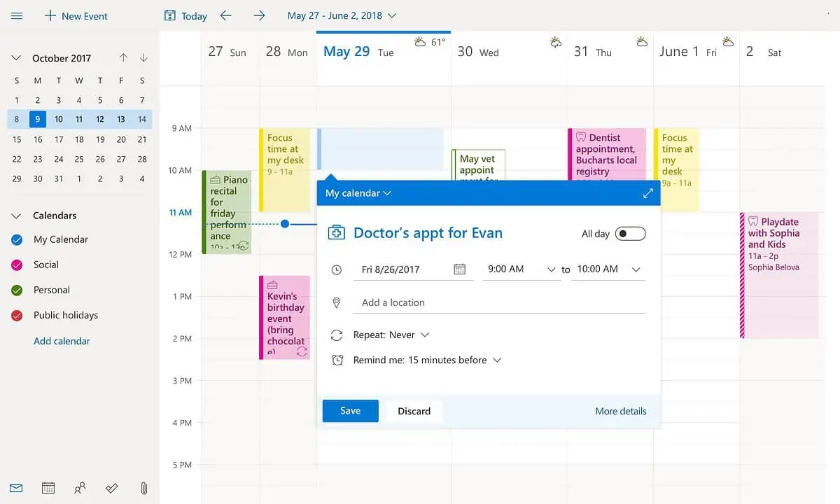This screenshot has width=840, height=504.
Task: Go to previous week arrow
Action: pos(225,15)
